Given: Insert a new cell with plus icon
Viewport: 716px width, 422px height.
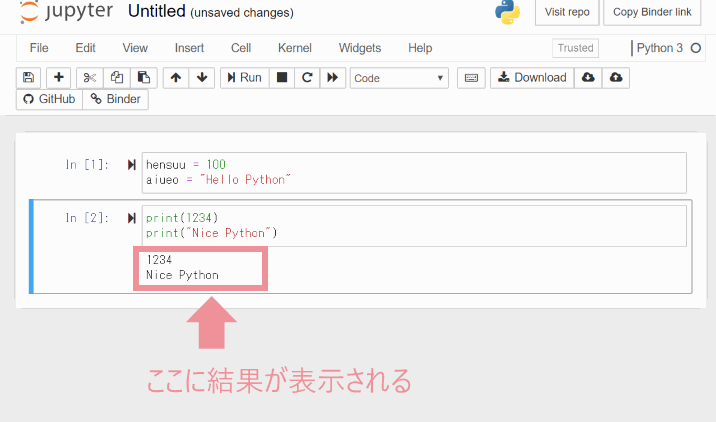Looking at the screenshot, I should pyautogui.click(x=59, y=78).
